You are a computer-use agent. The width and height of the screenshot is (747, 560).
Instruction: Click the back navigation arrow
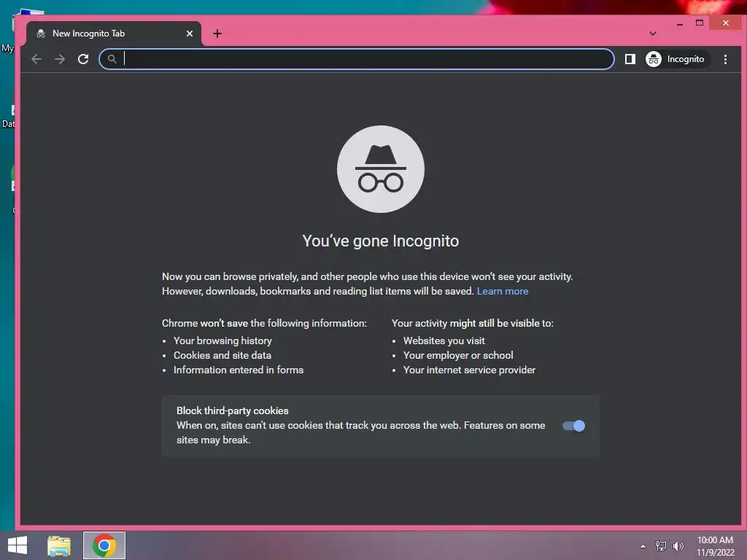(x=36, y=59)
